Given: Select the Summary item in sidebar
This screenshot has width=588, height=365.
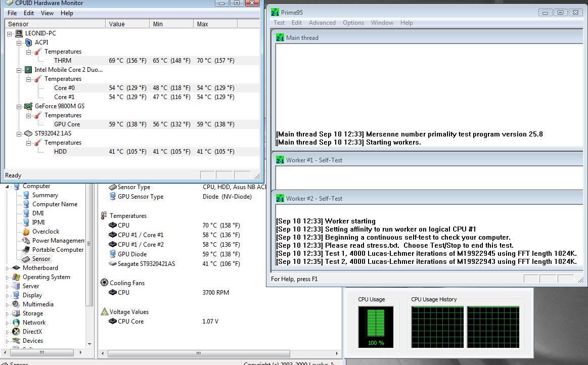Looking at the screenshot, I should 45,195.
